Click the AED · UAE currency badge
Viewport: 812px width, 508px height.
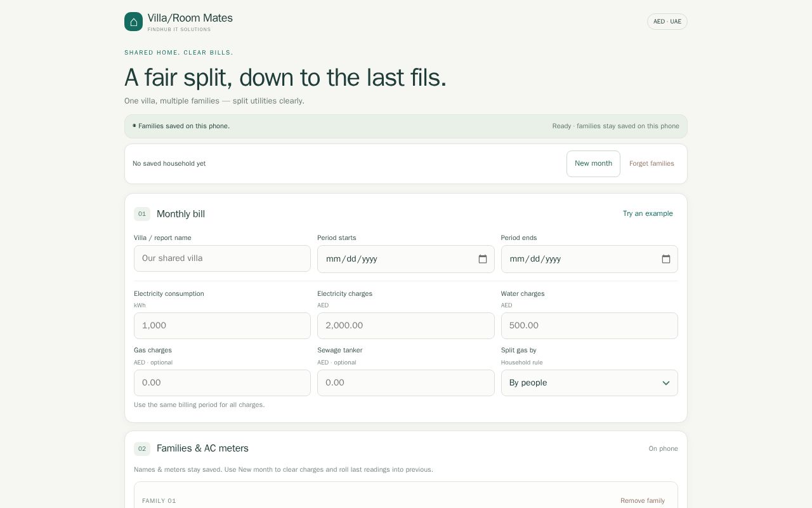667,22
